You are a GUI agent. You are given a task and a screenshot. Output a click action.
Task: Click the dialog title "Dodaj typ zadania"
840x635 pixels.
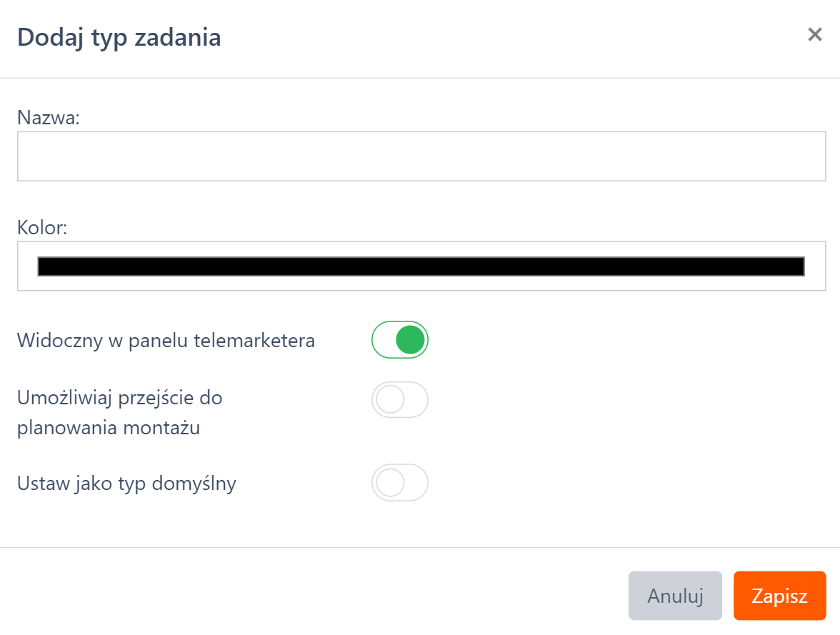pyautogui.click(x=119, y=36)
